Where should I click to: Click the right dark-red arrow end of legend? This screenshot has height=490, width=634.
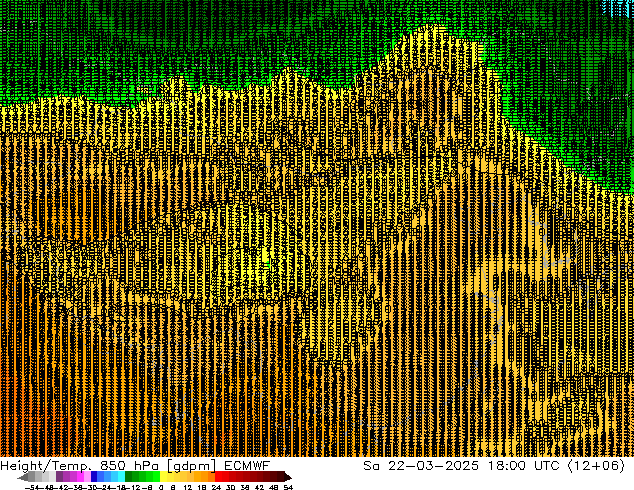(288, 477)
